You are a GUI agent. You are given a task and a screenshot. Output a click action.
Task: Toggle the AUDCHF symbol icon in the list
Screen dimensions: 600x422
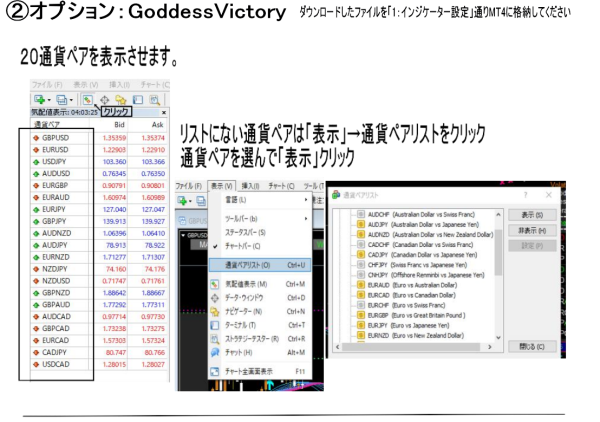pyautogui.click(x=361, y=214)
